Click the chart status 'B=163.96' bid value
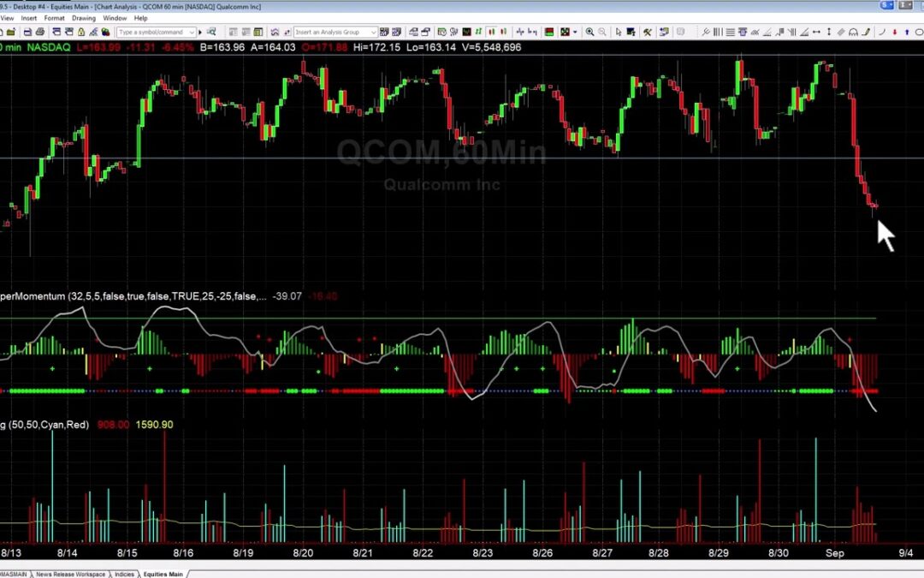 (x=222, y=47)
